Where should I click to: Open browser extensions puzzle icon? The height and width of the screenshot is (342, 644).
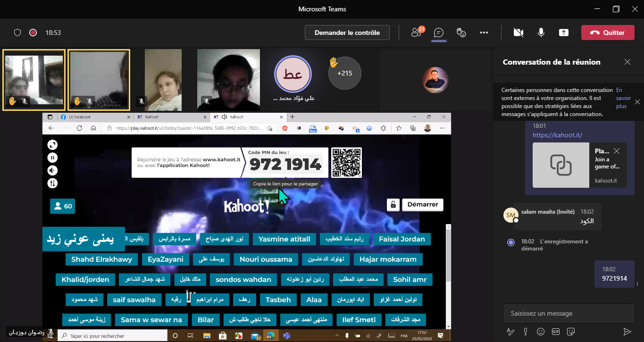(384, 128)
